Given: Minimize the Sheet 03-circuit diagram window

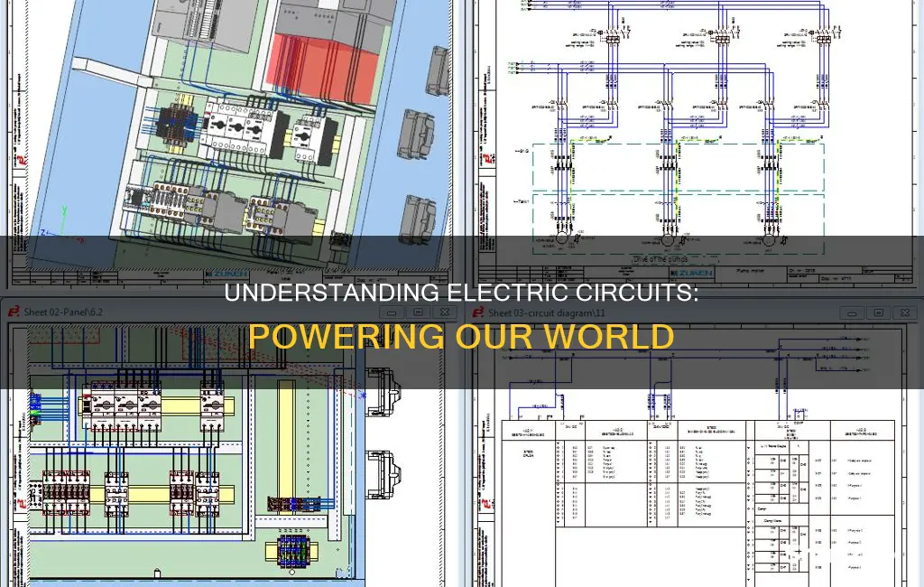Looking at the screenshot, I should pyautogui.click(x=852, y=312).
